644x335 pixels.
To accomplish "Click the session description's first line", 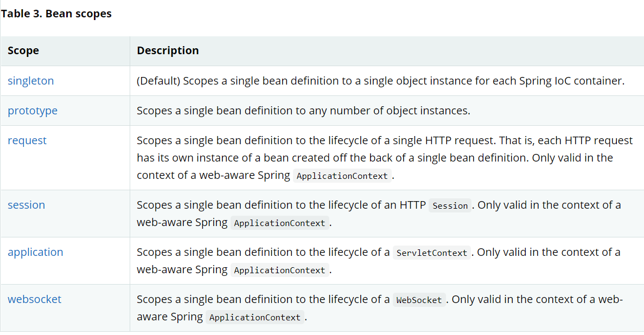I will point(379,205).
